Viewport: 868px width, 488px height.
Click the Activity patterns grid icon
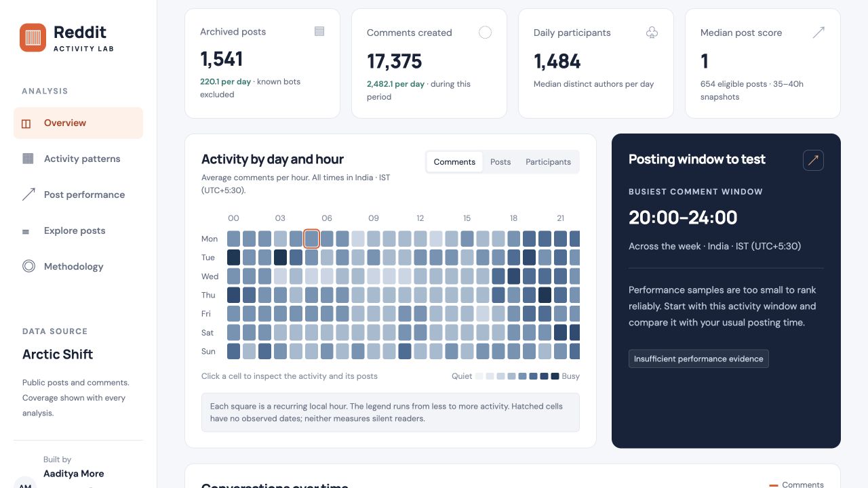click(28, 159)
